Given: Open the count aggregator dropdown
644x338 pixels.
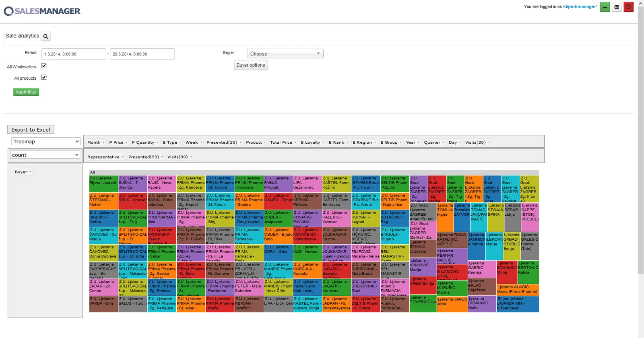Looking at the screenshot, I should pos(45,155).
